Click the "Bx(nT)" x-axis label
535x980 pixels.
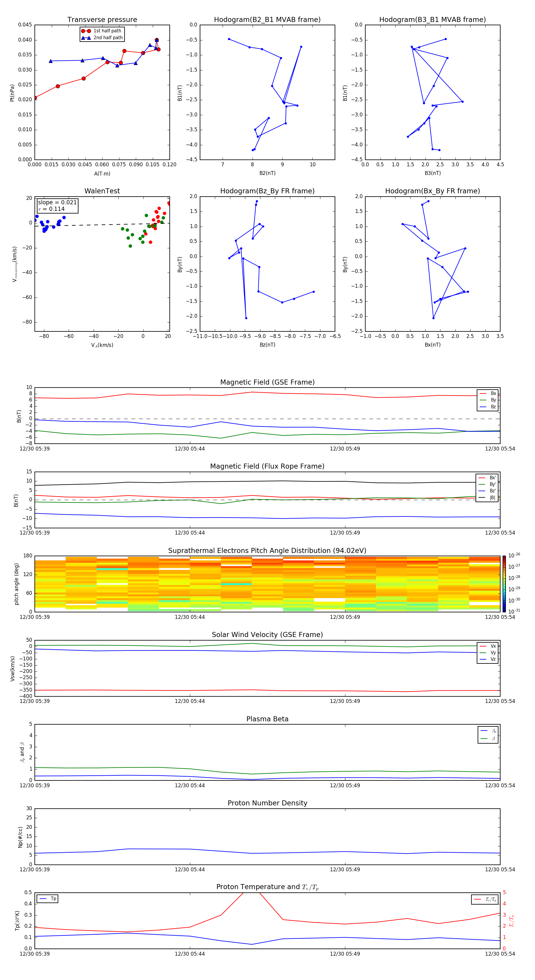(x=432, y=345)
